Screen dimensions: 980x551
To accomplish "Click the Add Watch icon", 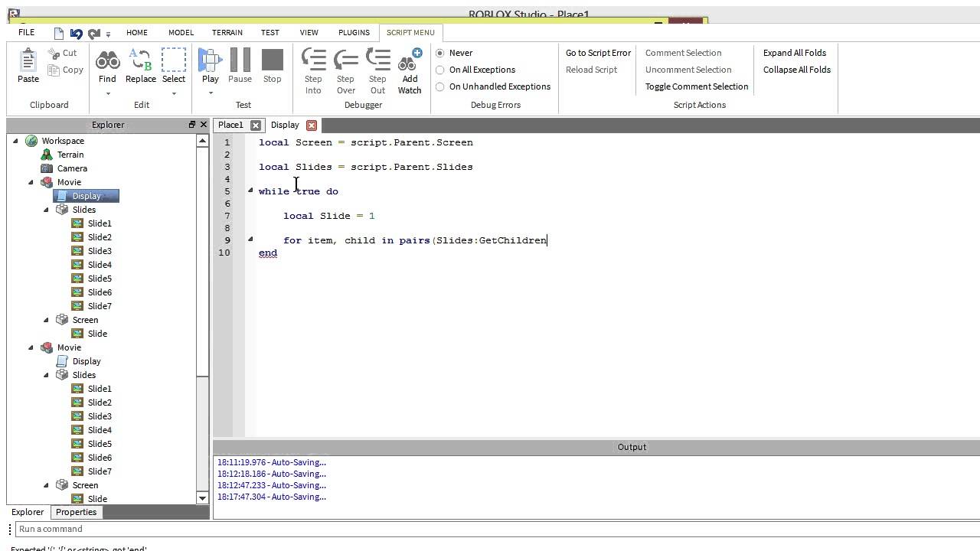I will [410, 60].
